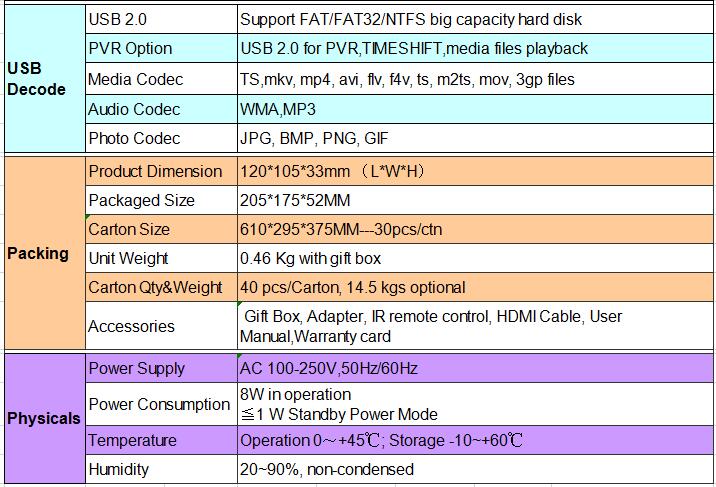Viewport: 716px width, 487px height.
Task: Select the Physicals category cell
Action: click(x=42, y=418)
